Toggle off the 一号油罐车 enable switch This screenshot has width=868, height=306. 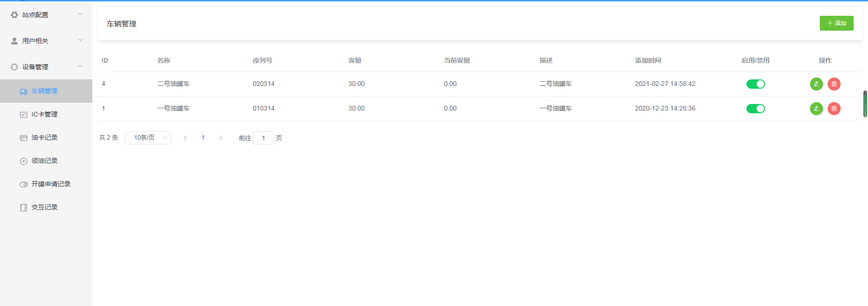pyautogui.click(x=755, y=109)
